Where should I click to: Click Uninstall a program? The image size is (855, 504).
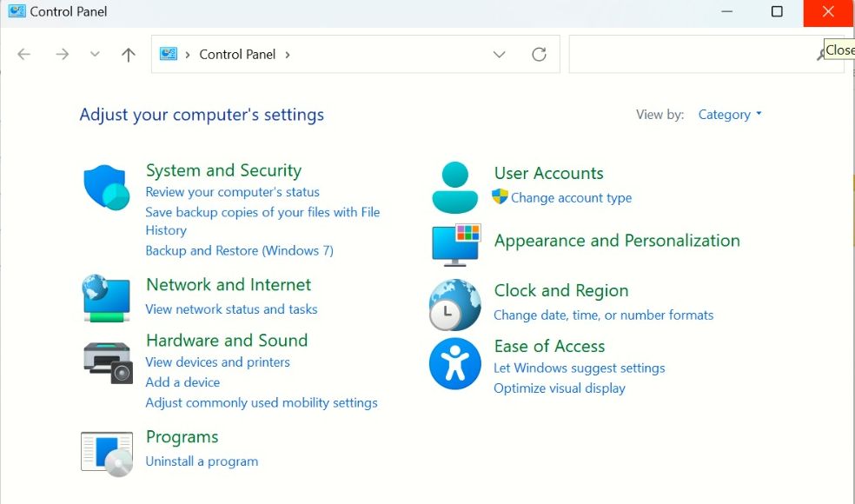click(202, 461)
